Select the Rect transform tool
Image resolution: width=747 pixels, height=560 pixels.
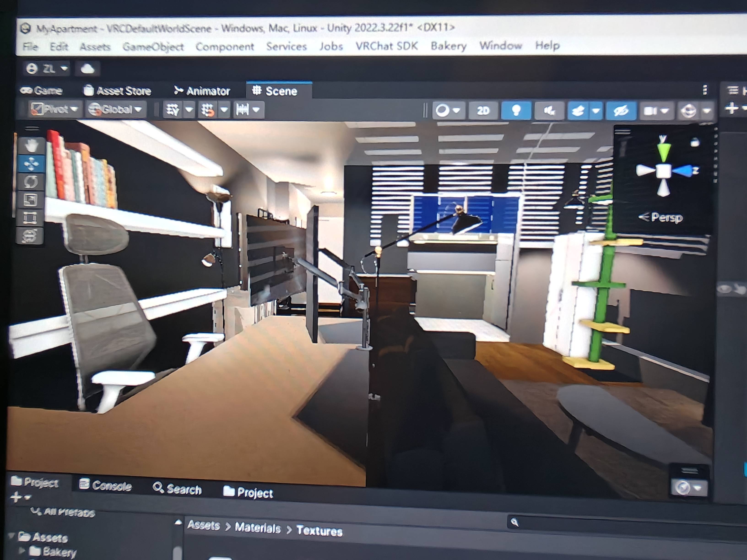click(x=30, y=218)
